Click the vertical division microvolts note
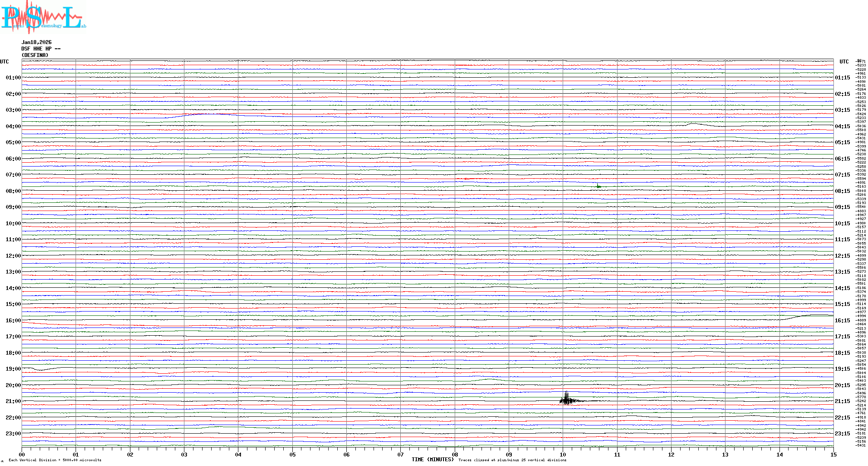868x466 pixels. coord(55,460)
